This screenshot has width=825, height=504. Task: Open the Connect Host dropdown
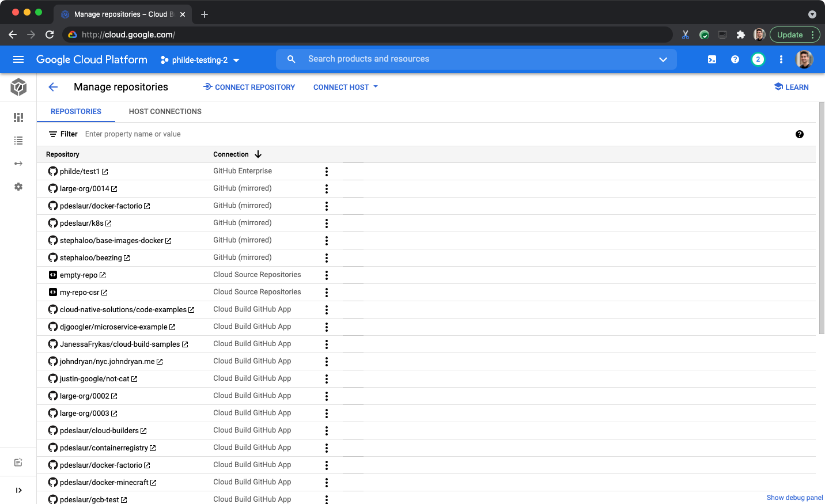[346, 87]
